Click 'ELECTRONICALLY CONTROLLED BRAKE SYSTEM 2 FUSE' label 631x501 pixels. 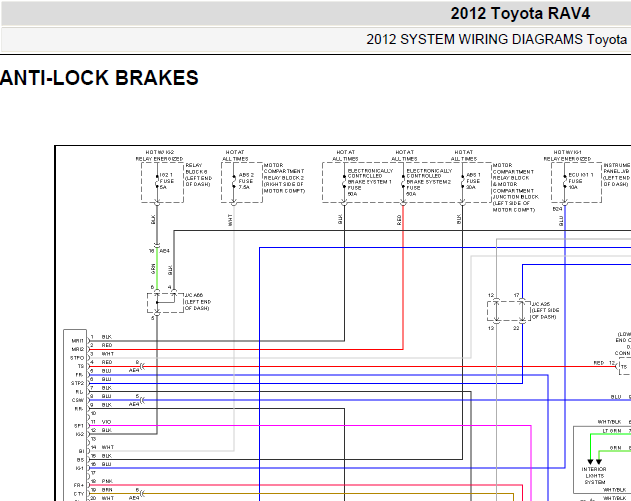pos(429,182)
